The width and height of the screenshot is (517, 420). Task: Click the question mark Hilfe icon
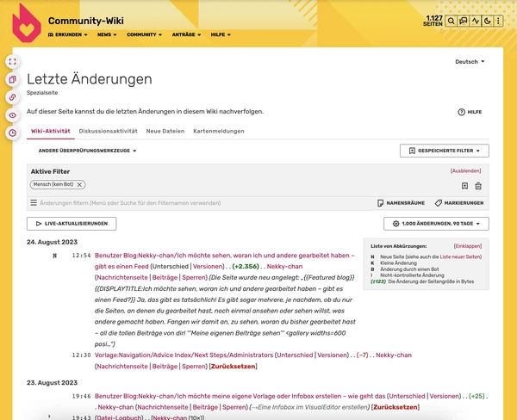point(461,112)
